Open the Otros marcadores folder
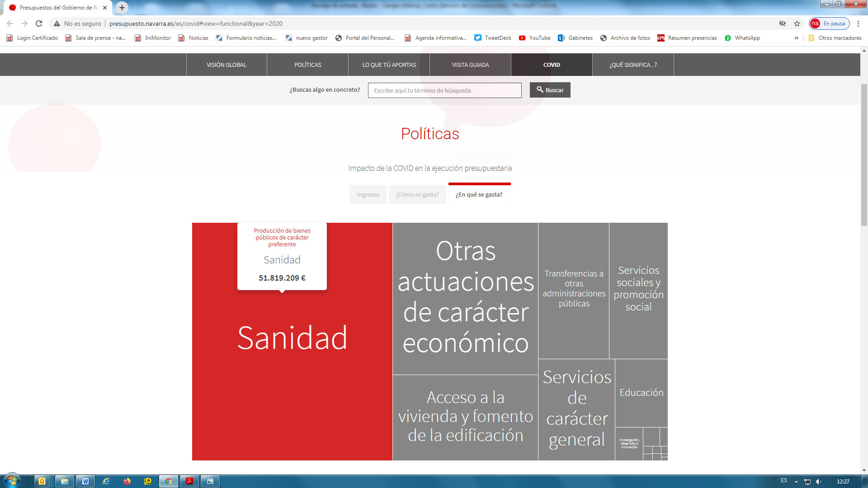868x488 pixels. point(835,38)
